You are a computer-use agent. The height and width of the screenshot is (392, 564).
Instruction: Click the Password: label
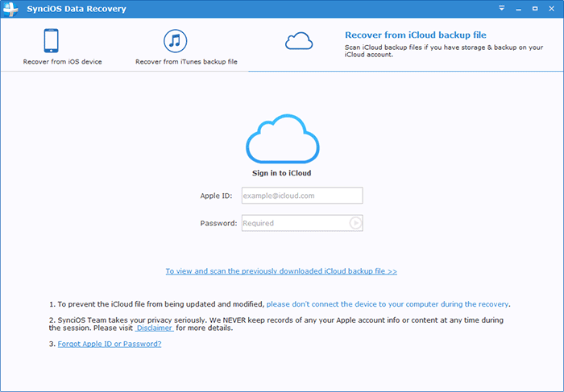coord(218,223)
